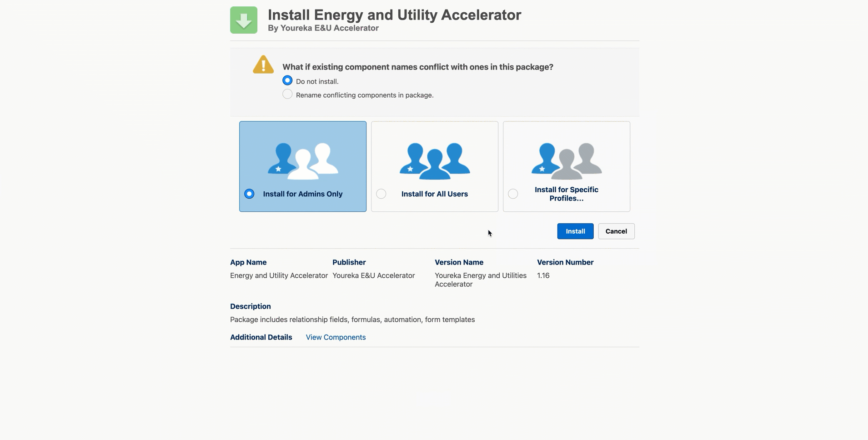The width and height of the screenshot is (868, 440).
Task: Choose 'Rename conflicting components in package' radio
Action: (x=287, y=94)
